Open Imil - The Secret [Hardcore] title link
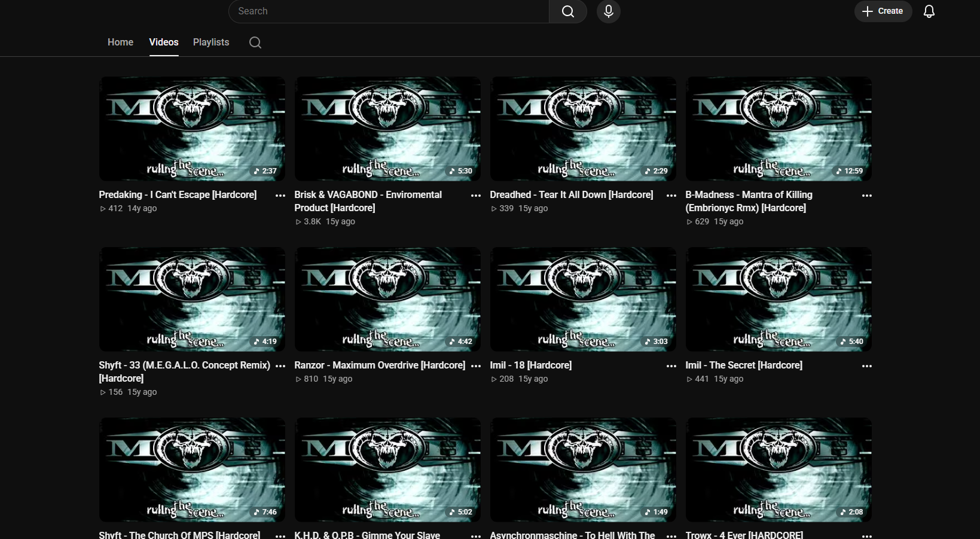Screen dimensions: 980x539 pos(744,366)
